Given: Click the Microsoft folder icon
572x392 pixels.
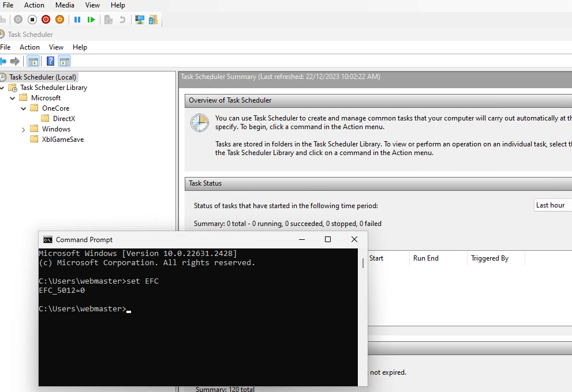Looking at the screenshot, I should point(23,97).
